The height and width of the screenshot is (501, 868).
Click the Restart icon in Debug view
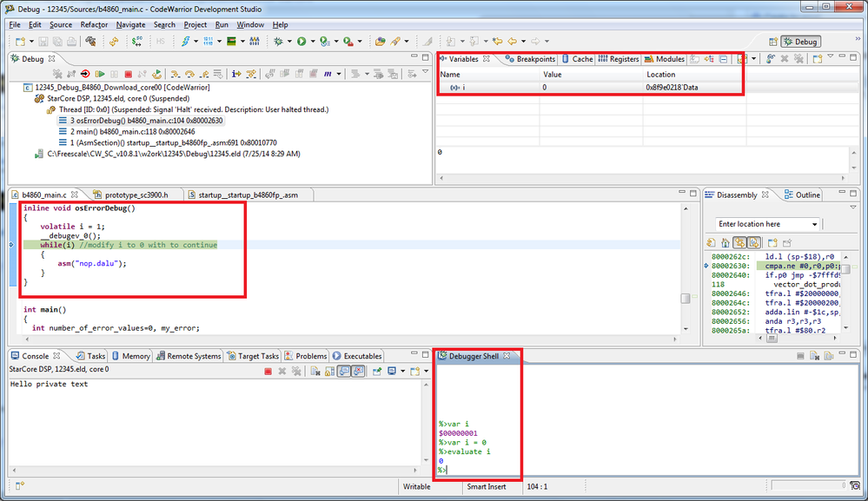pyautogui.click(x=156, y=74)
